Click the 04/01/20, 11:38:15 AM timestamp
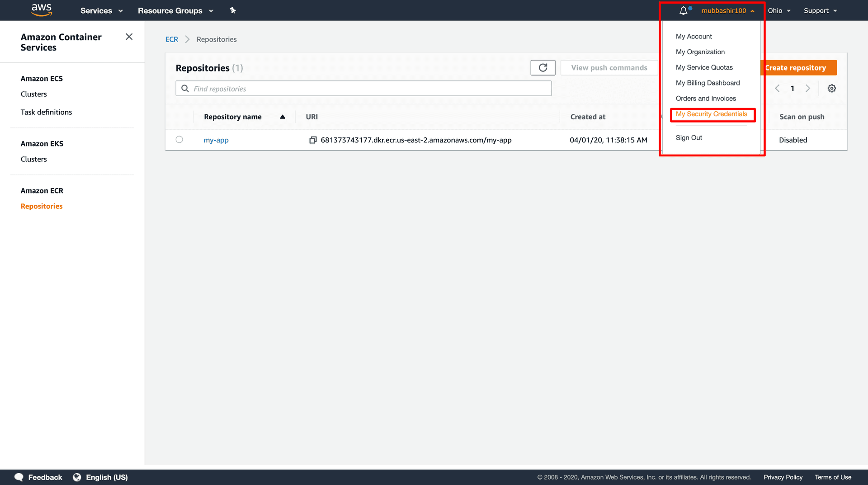This screenshot has height=485, width=868. point(608,140)
